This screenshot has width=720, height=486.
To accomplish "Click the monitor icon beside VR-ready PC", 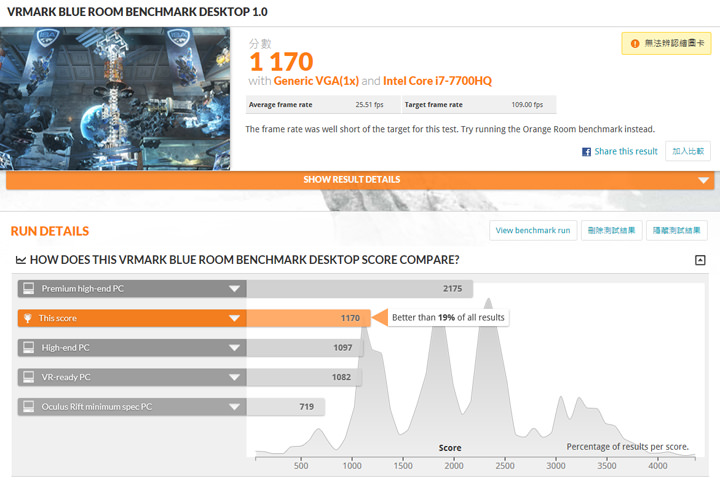I will [29, 377].
